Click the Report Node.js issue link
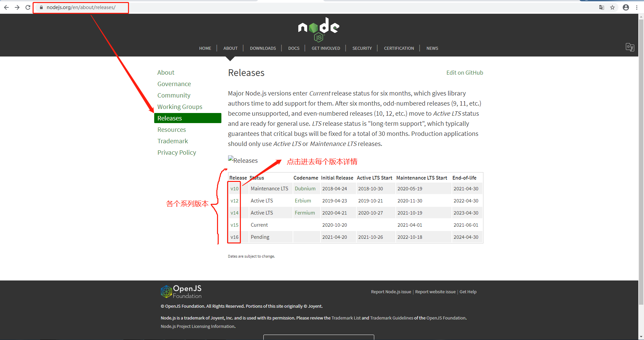 391,292
